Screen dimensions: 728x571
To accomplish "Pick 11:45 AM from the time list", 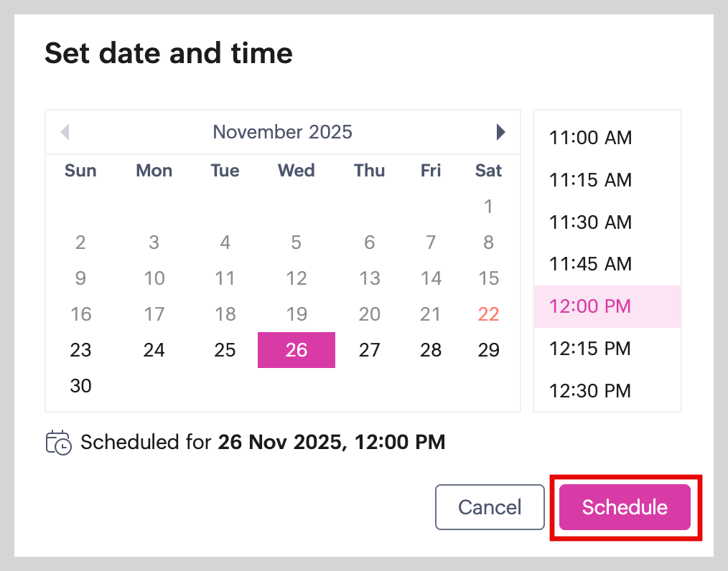I will coord(590,264).
